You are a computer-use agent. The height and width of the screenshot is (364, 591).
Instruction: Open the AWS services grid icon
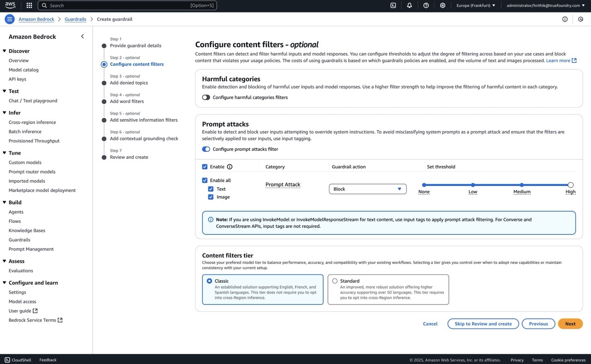pos(29,5)
